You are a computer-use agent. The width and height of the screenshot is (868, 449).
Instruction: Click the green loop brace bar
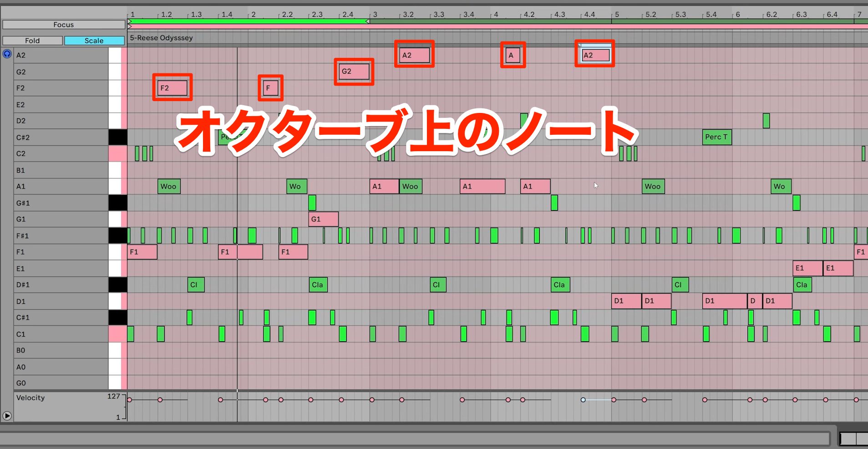coord(249,21)
